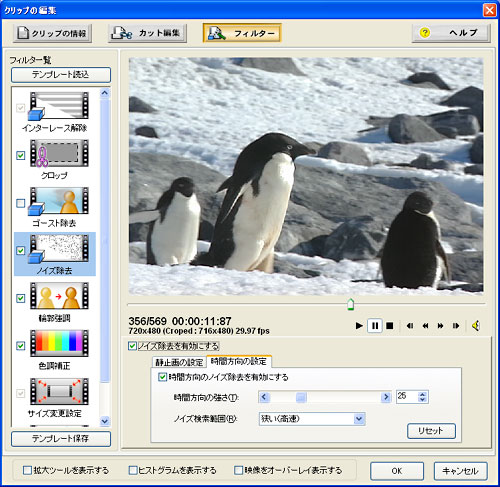Click the rewind button
Viewport: 500px width, 487px height.
425,326
